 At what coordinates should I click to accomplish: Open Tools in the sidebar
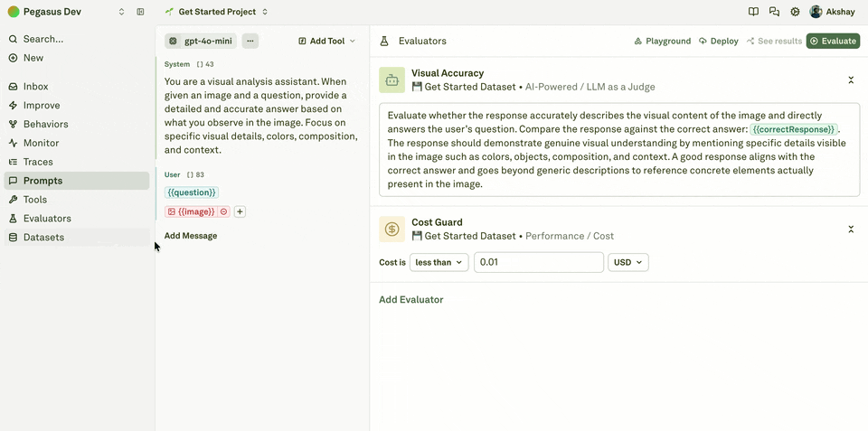coord(76,199)
